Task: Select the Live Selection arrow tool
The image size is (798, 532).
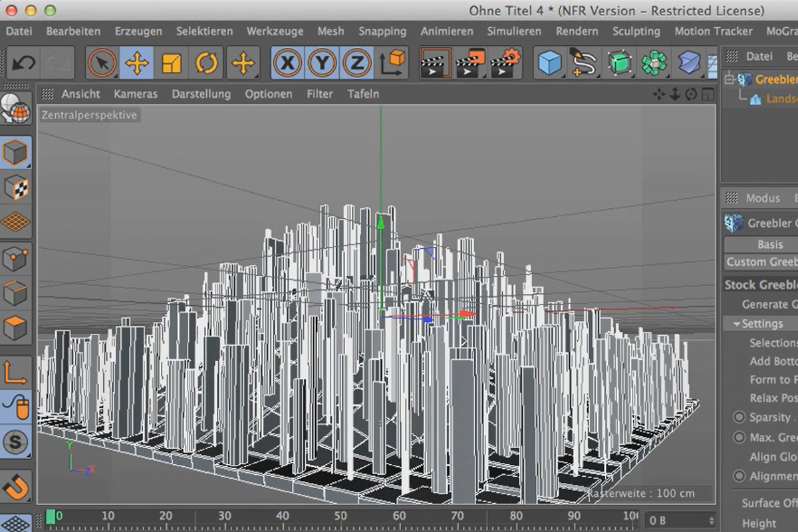Action: (x=102, y=64)
